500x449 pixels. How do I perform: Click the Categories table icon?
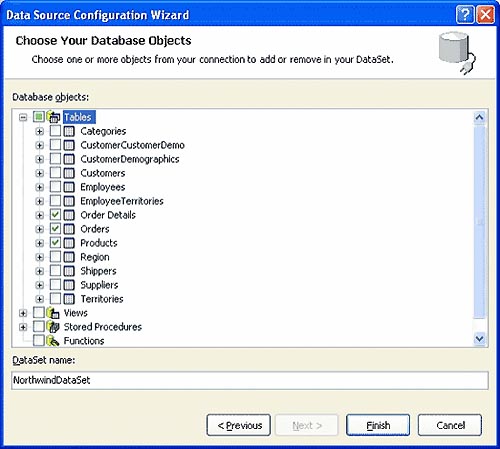[69, 131]
